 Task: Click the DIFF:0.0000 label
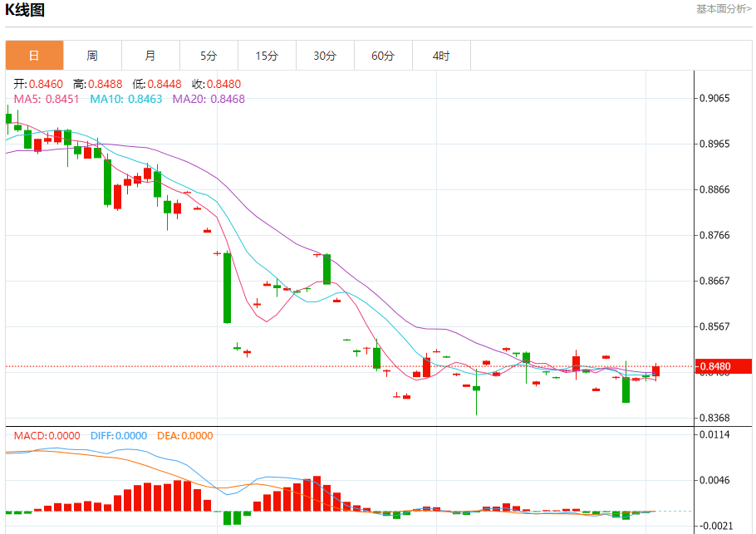(x=119, y=436)
